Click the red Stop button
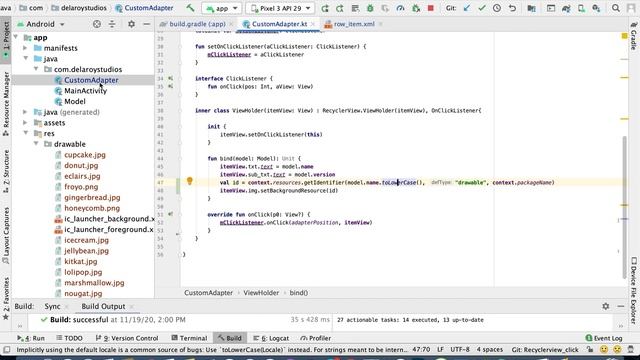This screenshot has width=640, height=360. coord(431,8)
